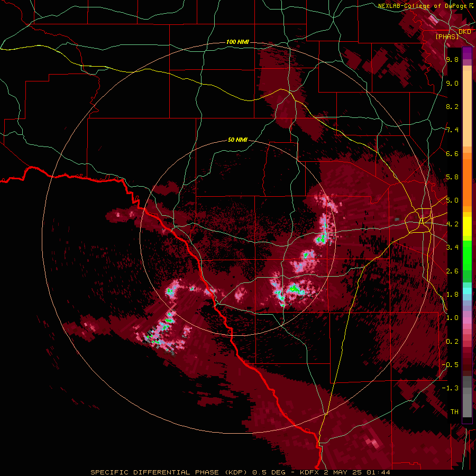Click the -1.3 scale value
The height and width of the screenshot is (476, 476).
(x=450, y=388)
